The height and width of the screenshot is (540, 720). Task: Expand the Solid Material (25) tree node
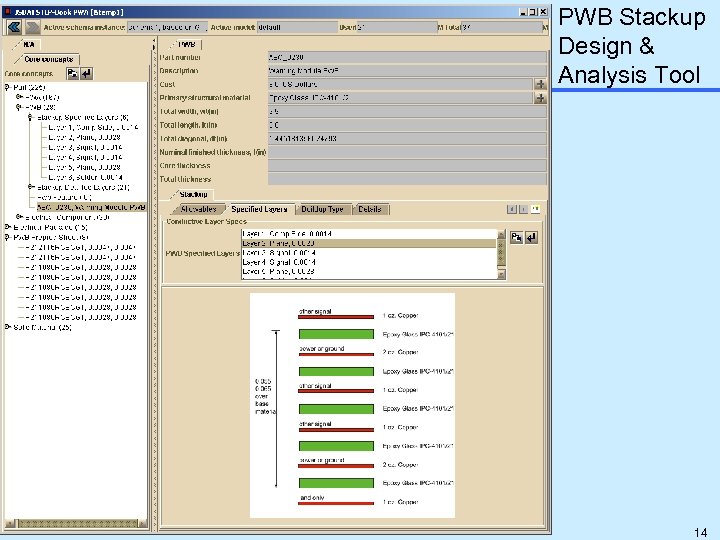(7, 327)
